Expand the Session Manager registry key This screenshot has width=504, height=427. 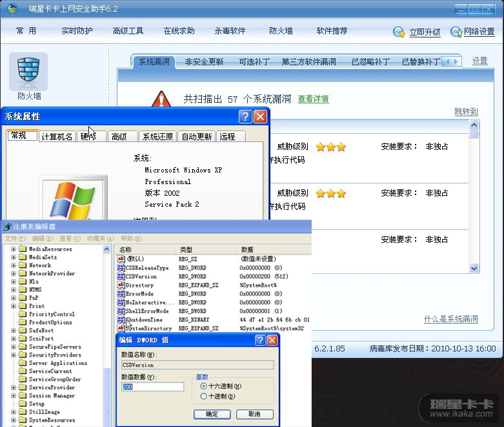click(14, 395)
